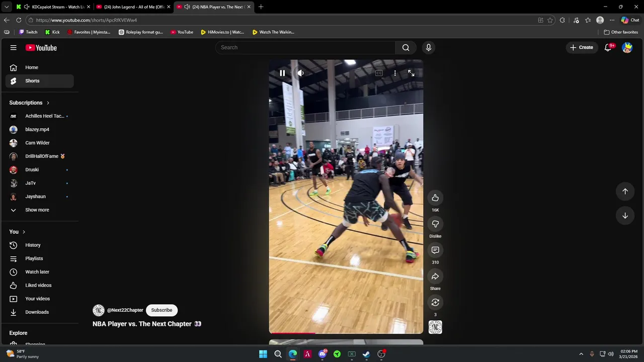Open DrillHallOfFame channel
The height and width of the screenshot is (362, 644).
40,156
